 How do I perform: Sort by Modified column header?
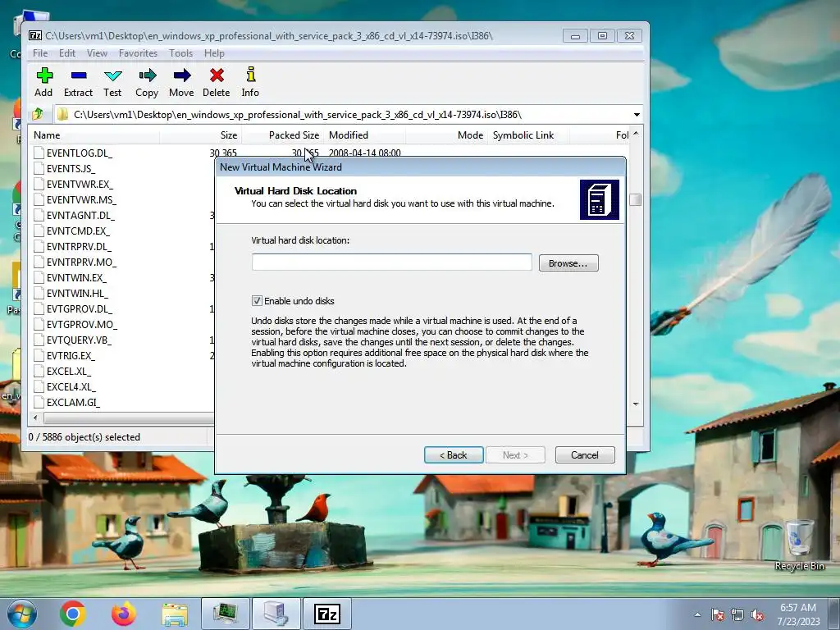click(x=364, y=135)
